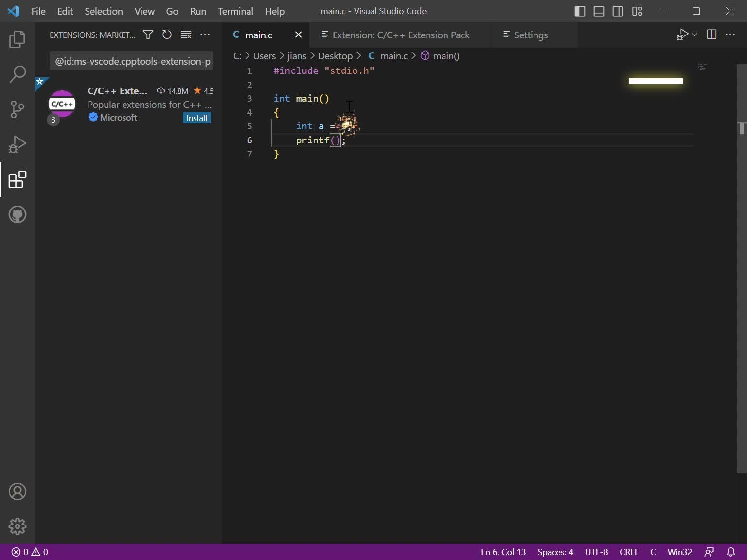Refresh the extensions list
Image resolution: width=747 pixels, height=560 pixels.
pyautogui.click(x=167, y=35)
